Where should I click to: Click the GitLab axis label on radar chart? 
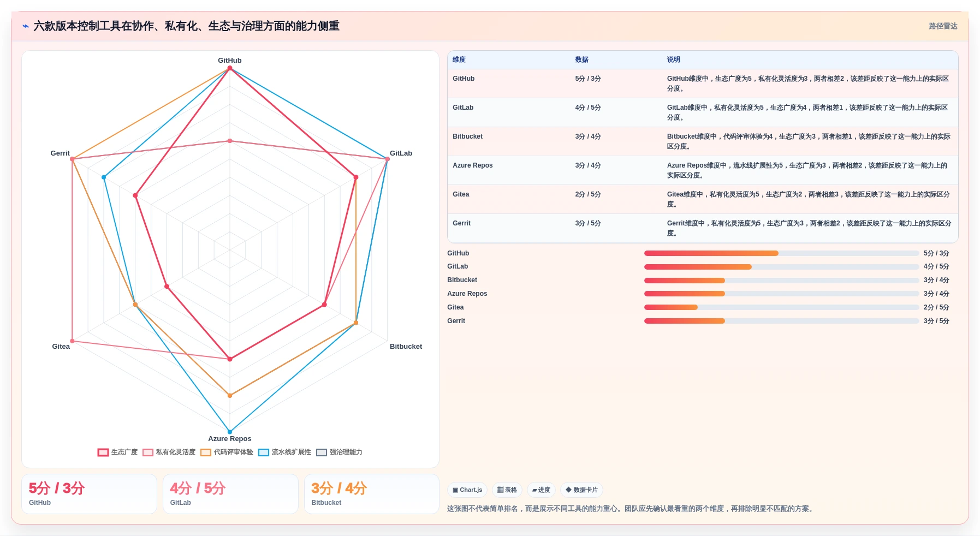(401, 153)
